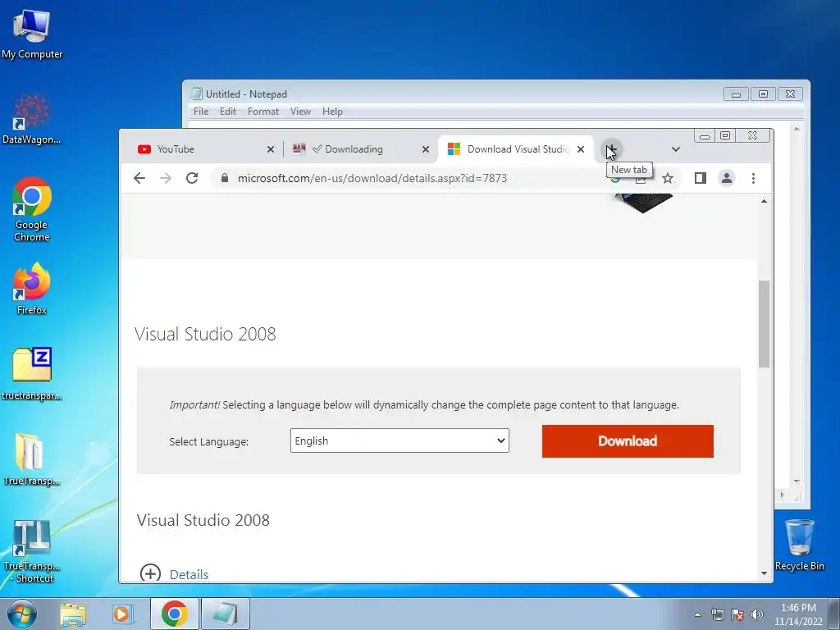Click the Chrome taskbar button
The image size is (840, 630).
(174, 614)
